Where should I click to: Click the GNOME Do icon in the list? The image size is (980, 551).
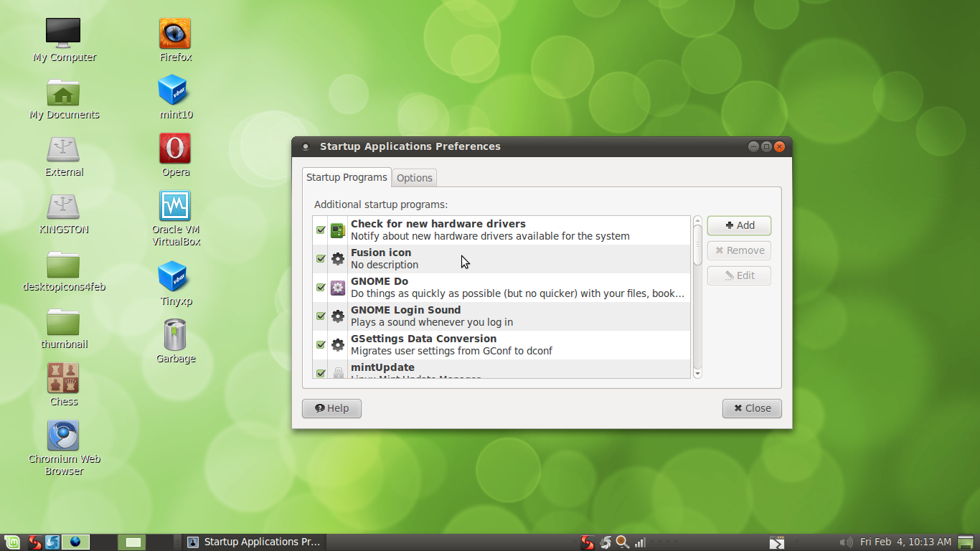[x=337, y=287]
